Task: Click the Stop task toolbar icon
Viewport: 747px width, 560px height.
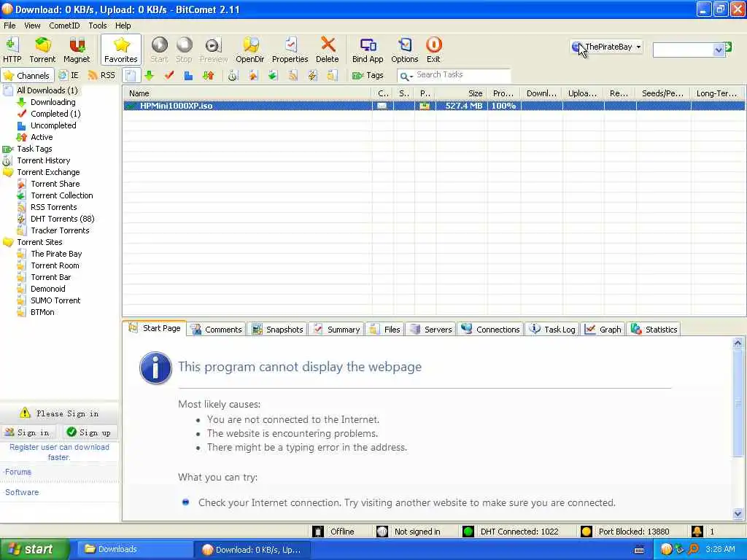Action: (184, 50)
